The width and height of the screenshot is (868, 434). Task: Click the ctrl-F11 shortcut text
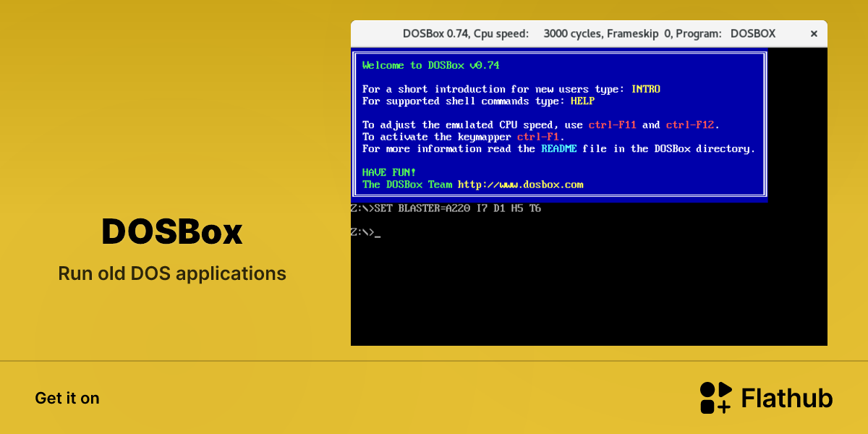613,125
